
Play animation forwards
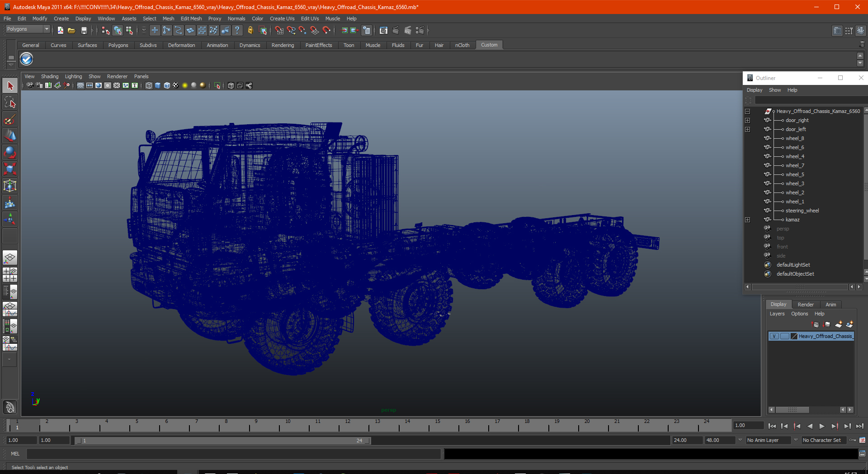(x=822, y=426)
